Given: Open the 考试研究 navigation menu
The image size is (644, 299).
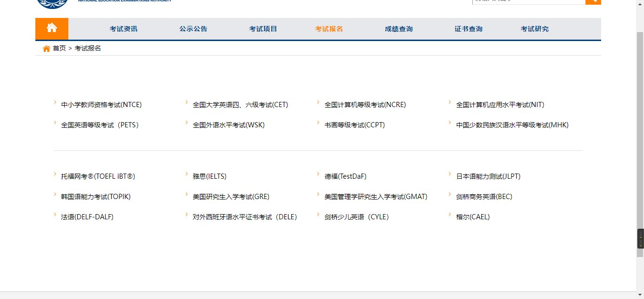Looking at the screenshot, I should (x=534, y=28).
